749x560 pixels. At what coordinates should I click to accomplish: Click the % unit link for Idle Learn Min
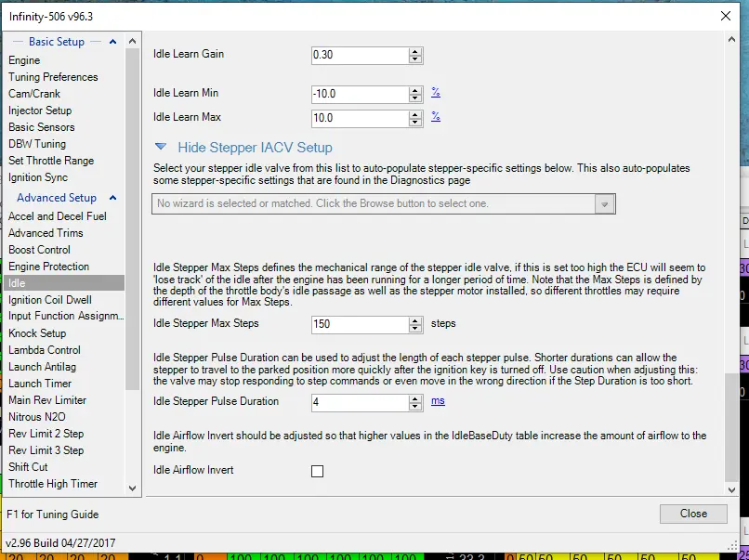pyautogui.click(x=436, y=92)
